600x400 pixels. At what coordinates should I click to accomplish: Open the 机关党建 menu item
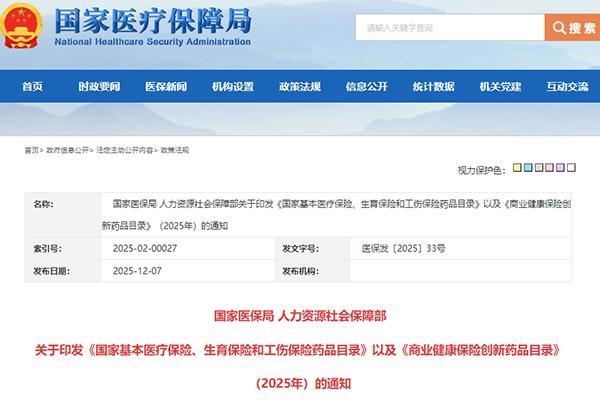500,87
